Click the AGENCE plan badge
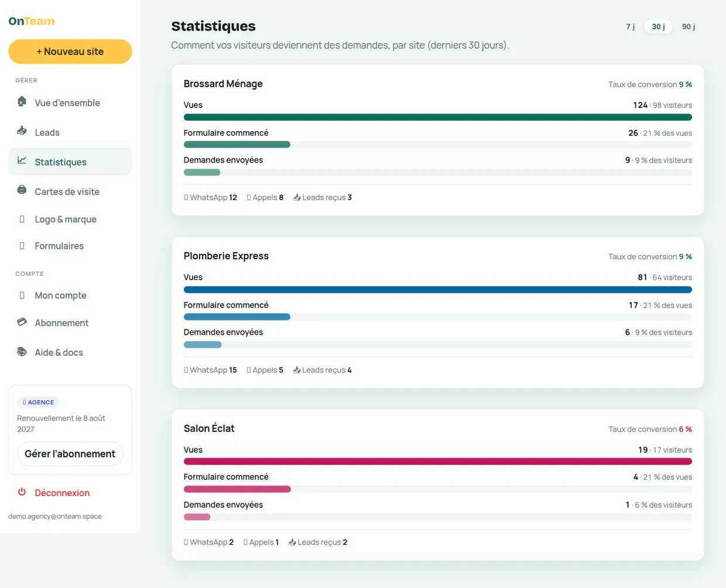The width and height of the screenshot is (726, 588). [x=38, y=403]
